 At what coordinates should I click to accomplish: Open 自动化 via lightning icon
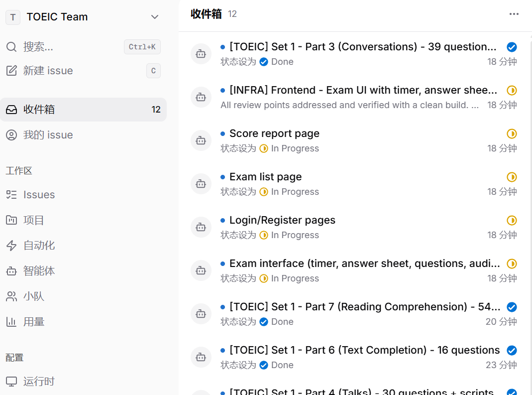[11, 246]
